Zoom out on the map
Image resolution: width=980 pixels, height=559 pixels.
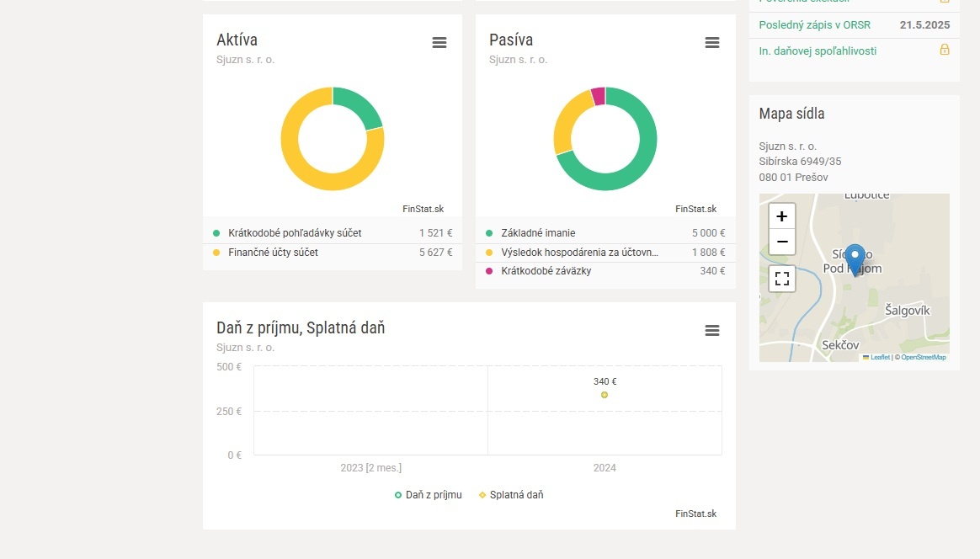coord(781,242)
